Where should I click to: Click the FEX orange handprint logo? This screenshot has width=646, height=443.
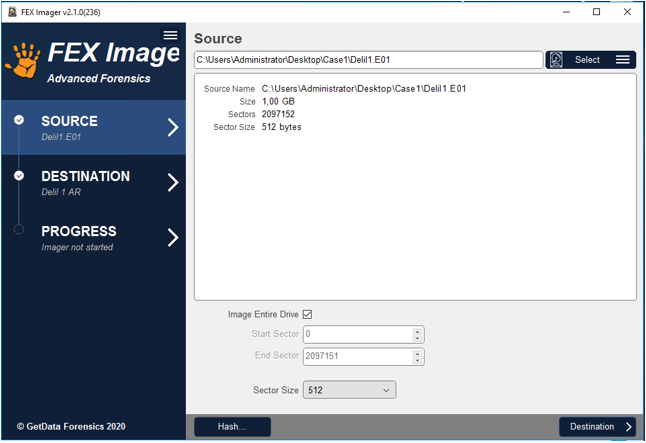coord(22,61)
